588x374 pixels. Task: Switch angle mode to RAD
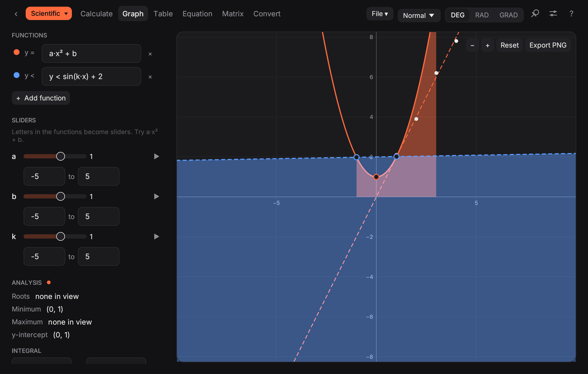pos(482,15)
